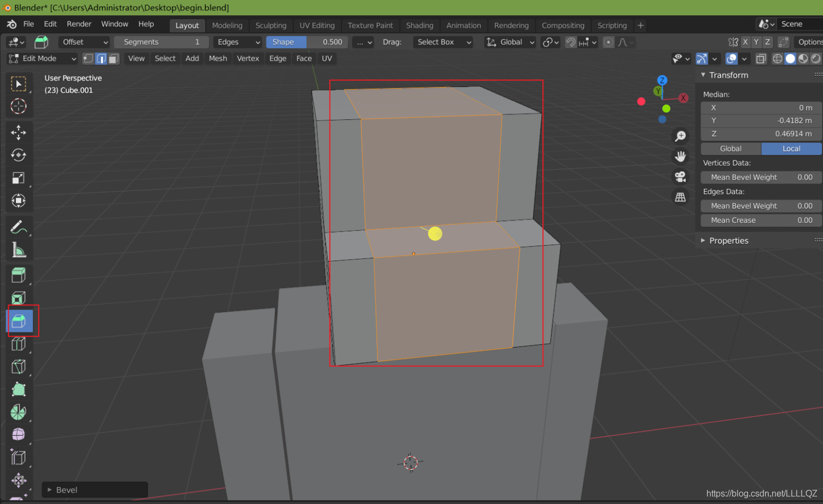Select Local coordinates button
The width and height of the screenshot is (823, 504).
click(791, 149)
